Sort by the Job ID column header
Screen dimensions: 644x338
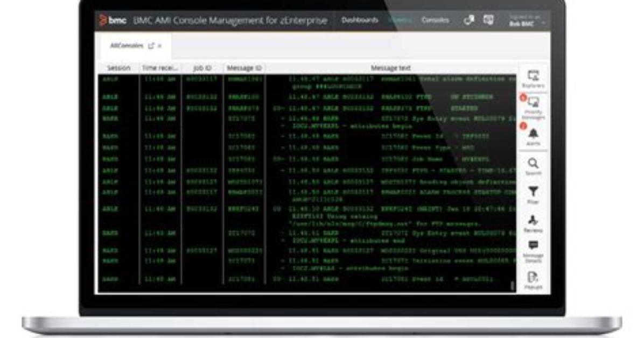(202, 68)
